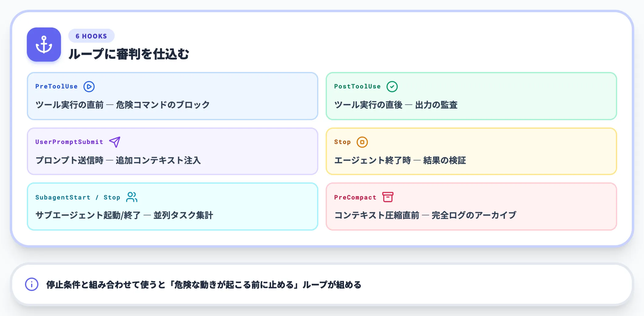Viewport: 644px width, 316px height.
Task: Click the text サブエージェント起動/終了 — 並列タスク集計
Action: click(124, 215)
